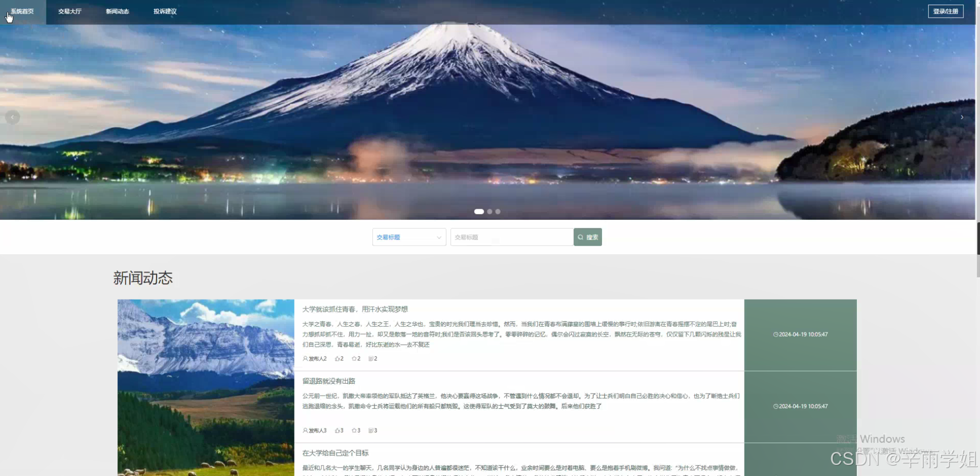Click the clock icon on 留退路就没有出路's date
The image size is (980, 476).
(x=776, y=407)
